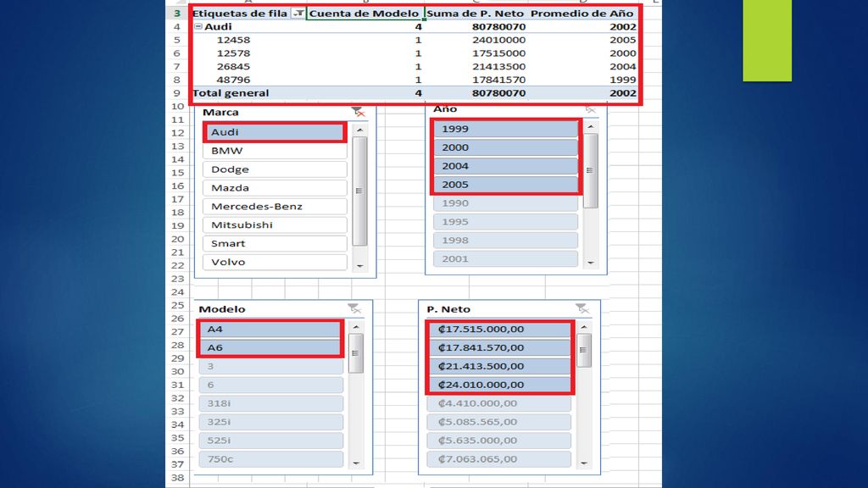This screenshot has width=868, height=488.
Task: Pick the greyed 525i Modelo item
Action: pos(271,441)
